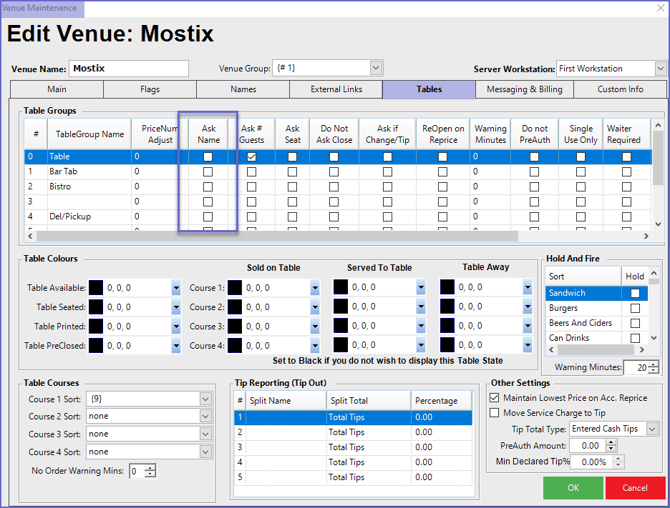Image resolution: width=670 pixels, height=508 pixels.
Task: Switch to the Flags tab
Action: tap(150, 89)
